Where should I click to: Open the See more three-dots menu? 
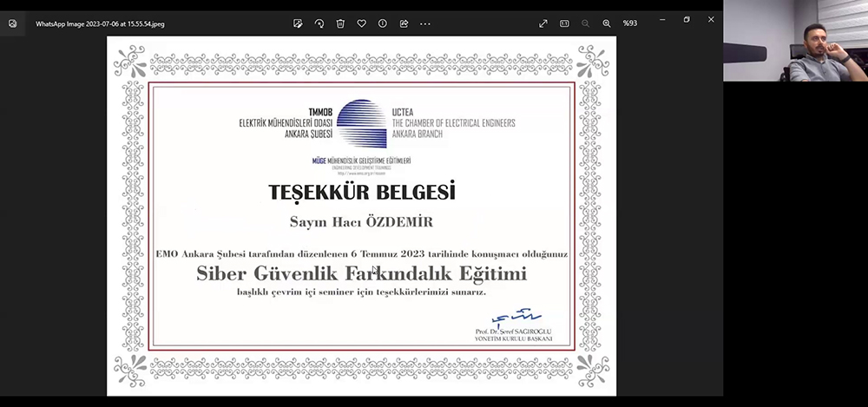tap(425, 23)
